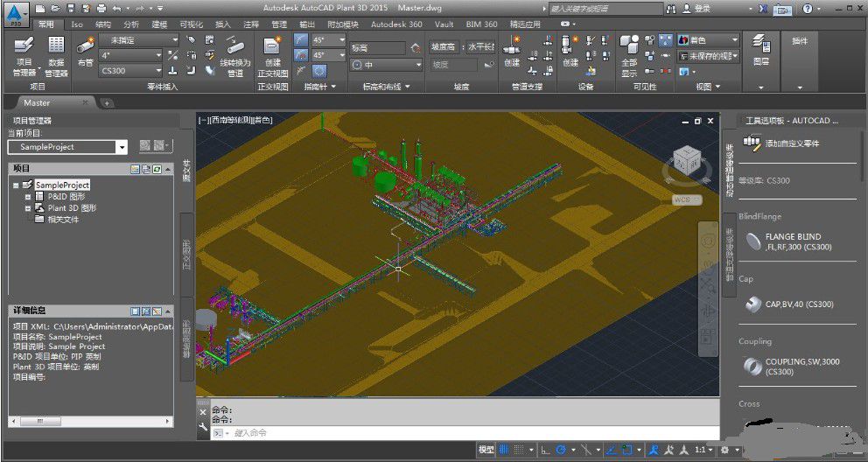
Task: Click the Autodesk Exchange X icon
Action: pos(763,9)
